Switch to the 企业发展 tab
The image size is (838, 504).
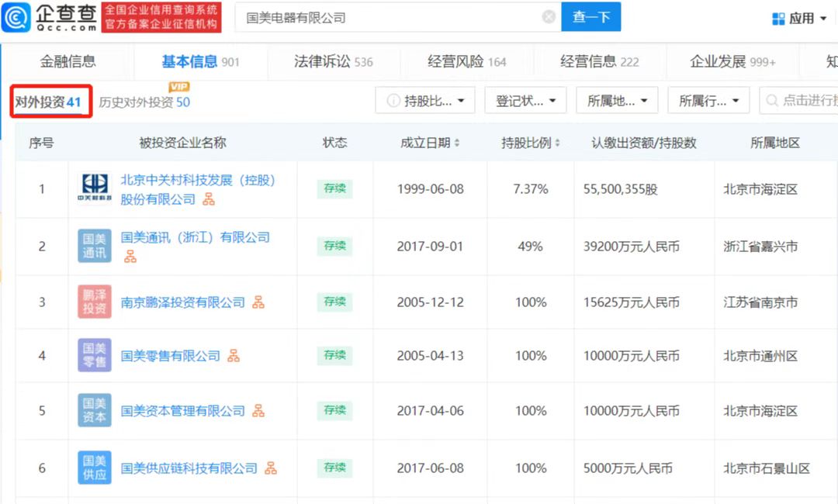[732, 62]
